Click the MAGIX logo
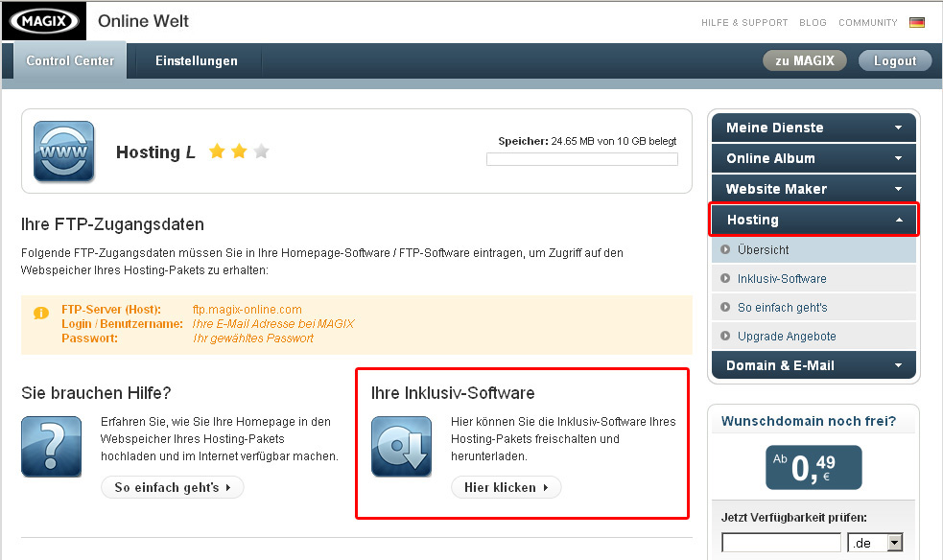The height and width of the screenshot is (560, 943). point(44,22)
